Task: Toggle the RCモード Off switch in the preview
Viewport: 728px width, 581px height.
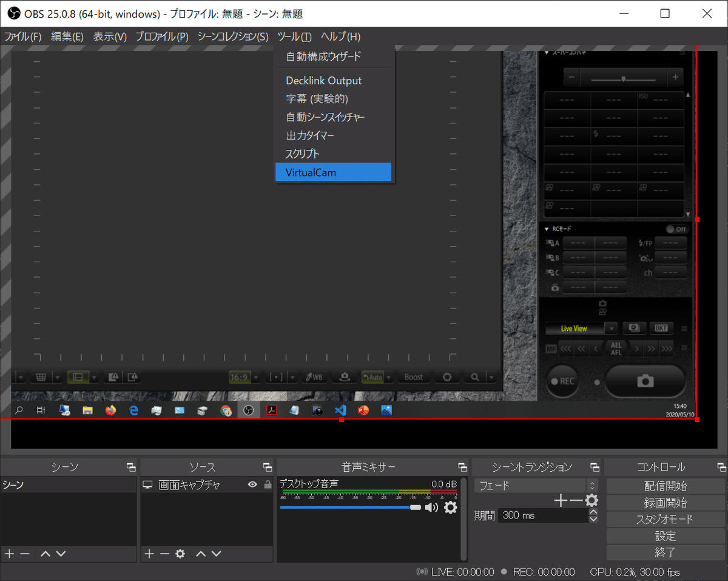Action: point(677,229)
